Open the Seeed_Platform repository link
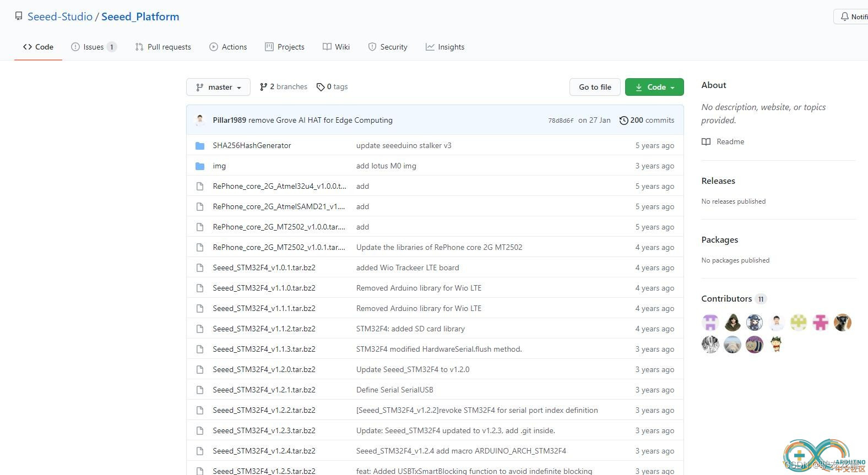868x475 pixels. (x=140, y=17)
